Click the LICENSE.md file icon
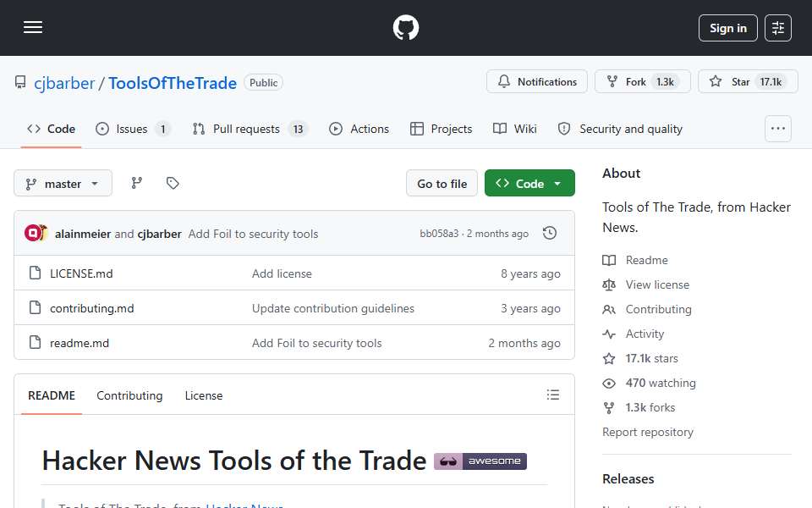Screen dimensions: 812x508 [35, 273]
